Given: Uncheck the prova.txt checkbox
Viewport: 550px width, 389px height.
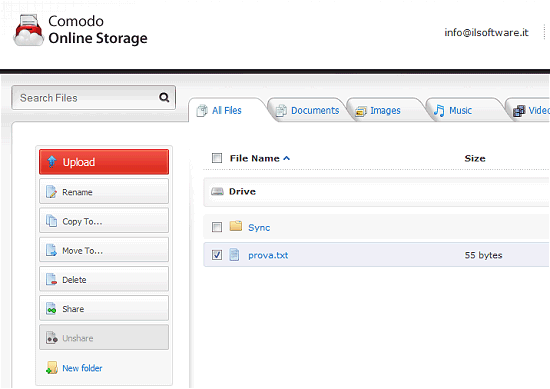Looking at the screenshot, I should point(217,255).
